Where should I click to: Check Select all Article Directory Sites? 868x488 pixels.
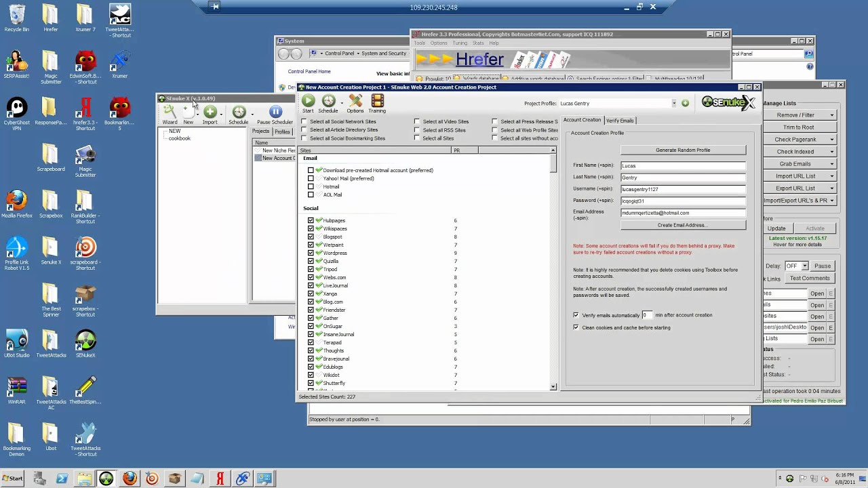coord(304,130)
